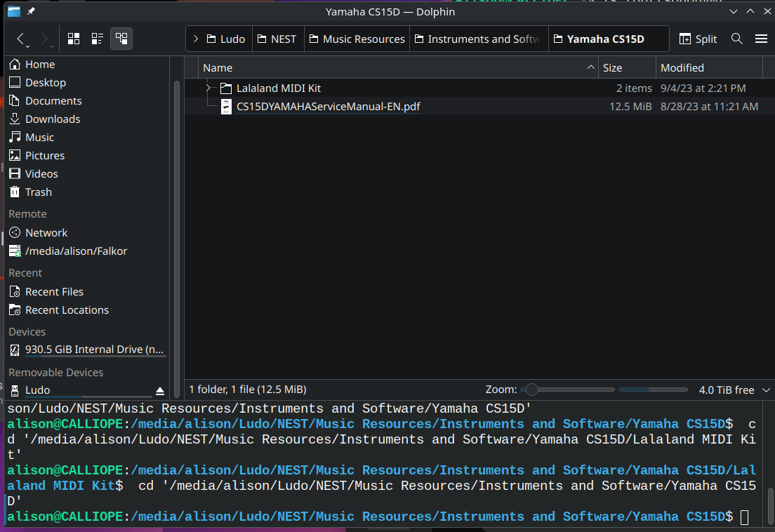This screenshot has width=775, height=532.
Task: Switch to Icons view mode
Action: click(74, 39)
